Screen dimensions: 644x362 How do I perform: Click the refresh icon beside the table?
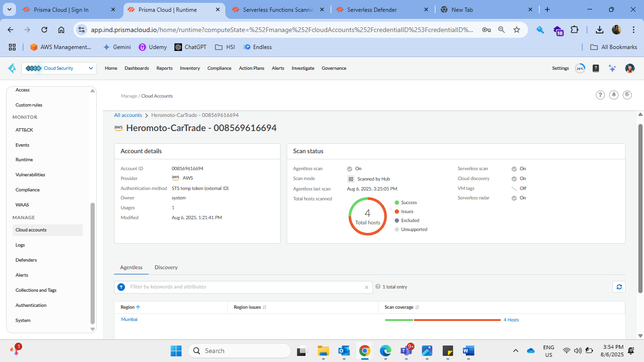coord(619,287)
